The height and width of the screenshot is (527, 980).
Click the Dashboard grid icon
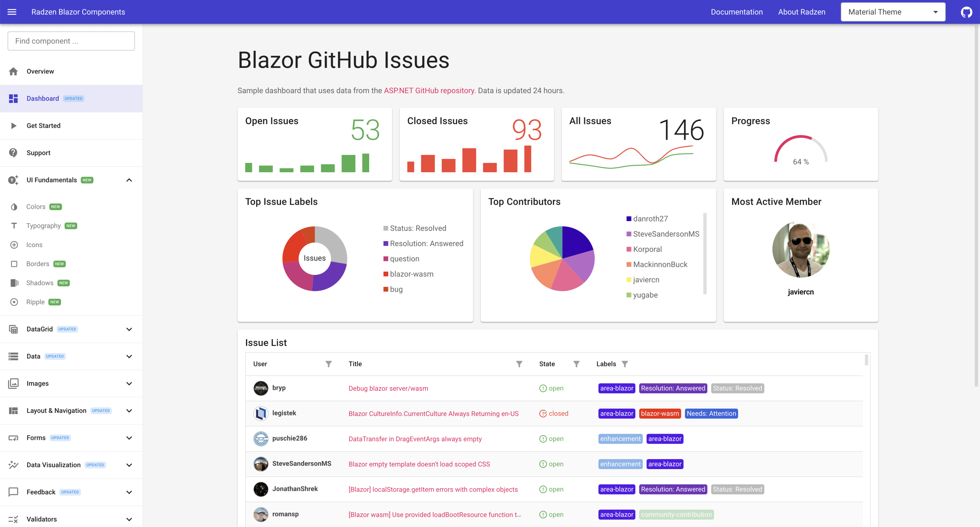coord(13,99)
